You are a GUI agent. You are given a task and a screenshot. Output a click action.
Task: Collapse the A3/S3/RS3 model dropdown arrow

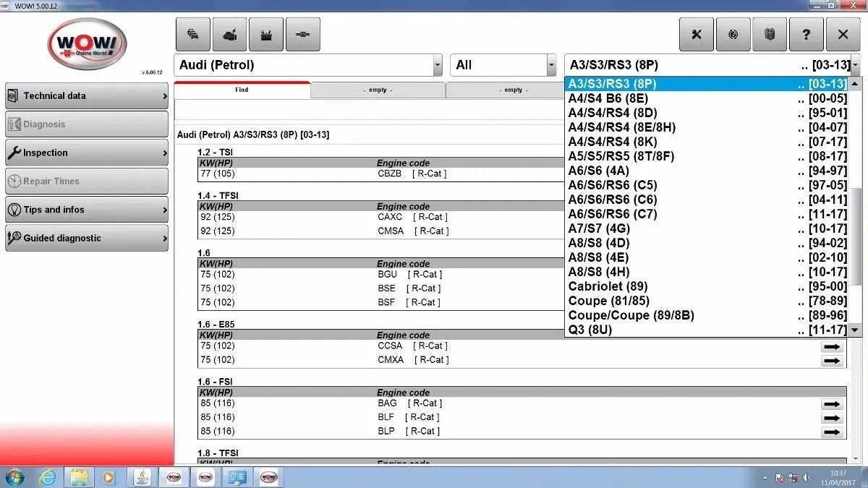click(856, 65)
